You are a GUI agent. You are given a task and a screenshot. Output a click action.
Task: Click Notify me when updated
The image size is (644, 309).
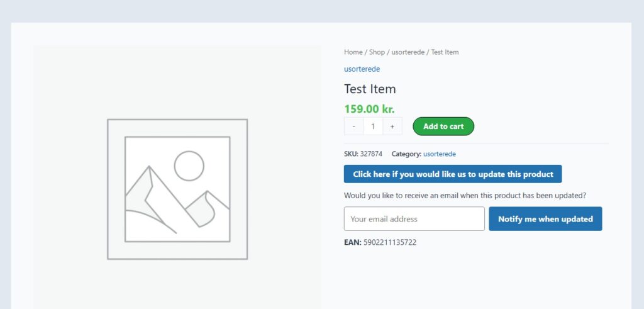[545, 218]
